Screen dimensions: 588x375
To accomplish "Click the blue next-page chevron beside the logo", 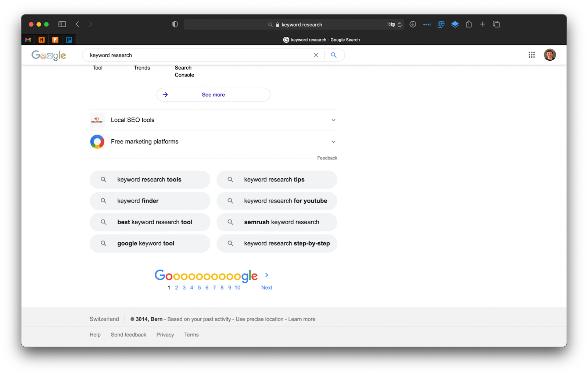I will pos(267,275).
